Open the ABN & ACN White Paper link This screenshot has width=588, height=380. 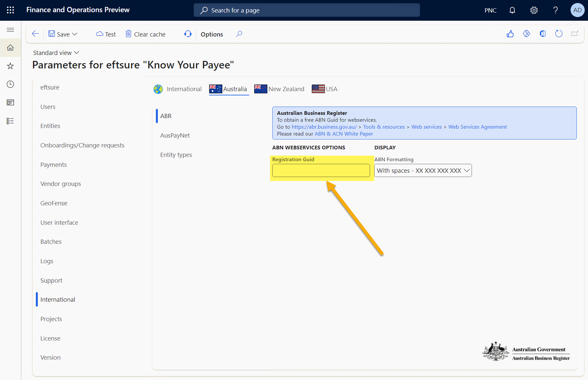(x=344, y=134)
